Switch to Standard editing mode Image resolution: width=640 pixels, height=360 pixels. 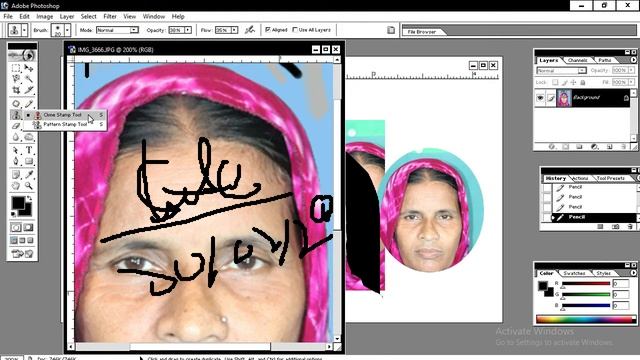(x=16, y=227)
